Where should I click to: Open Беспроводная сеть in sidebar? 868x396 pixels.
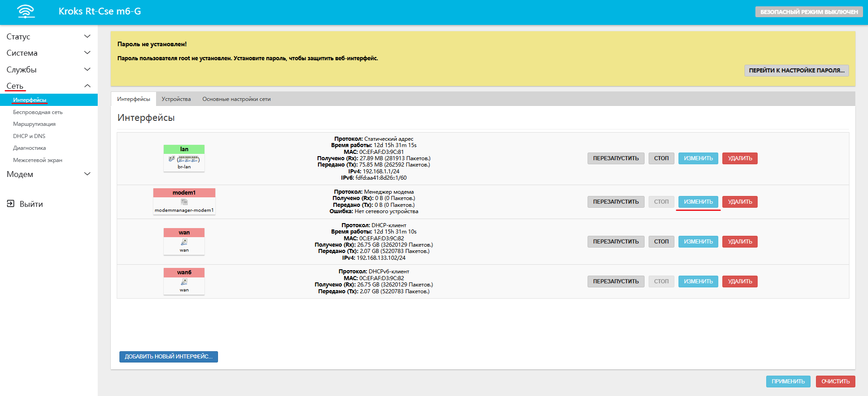tap(38, 112)
